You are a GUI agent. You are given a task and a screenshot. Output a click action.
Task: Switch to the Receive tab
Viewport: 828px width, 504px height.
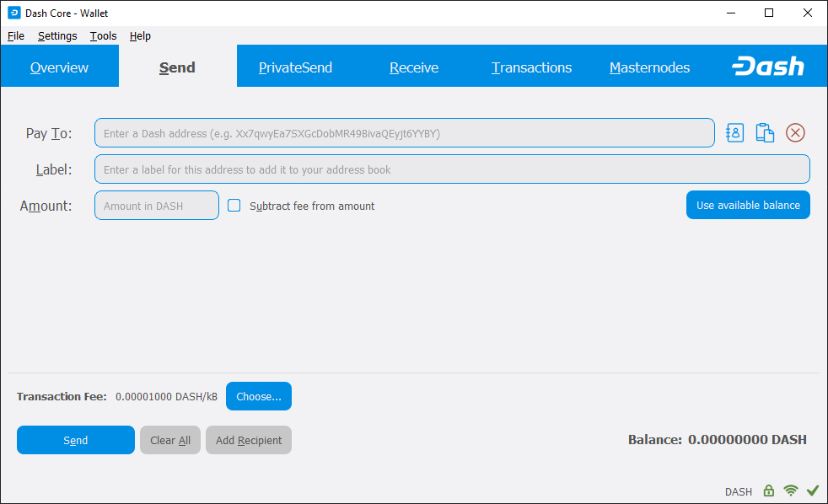coord(413,67)
